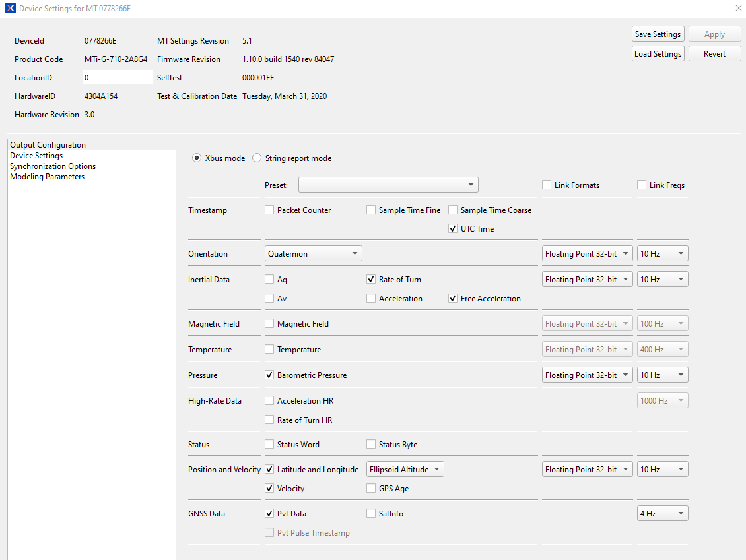Viewport: 746px width, 560px height.
Task: Open the Preset dropdown
Action: tap(388, 185)
